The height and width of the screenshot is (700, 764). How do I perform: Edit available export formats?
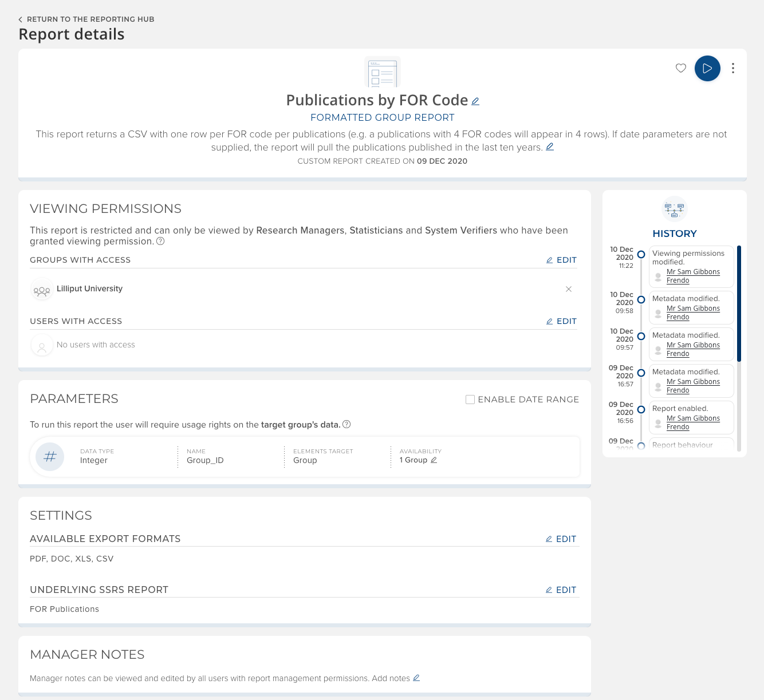pyautogui.click(x=561, y=539)
